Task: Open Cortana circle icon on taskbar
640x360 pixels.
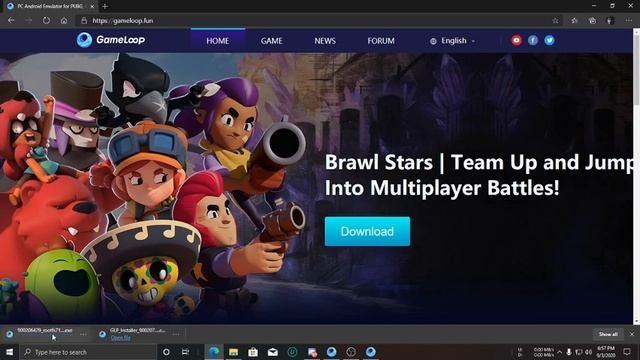Action: 166,352
